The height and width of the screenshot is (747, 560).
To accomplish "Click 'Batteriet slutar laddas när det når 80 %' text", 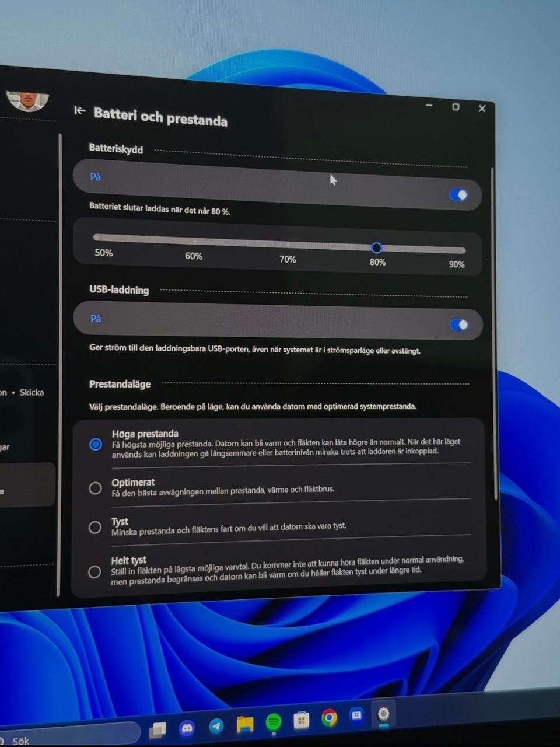I will click(160, 208).
